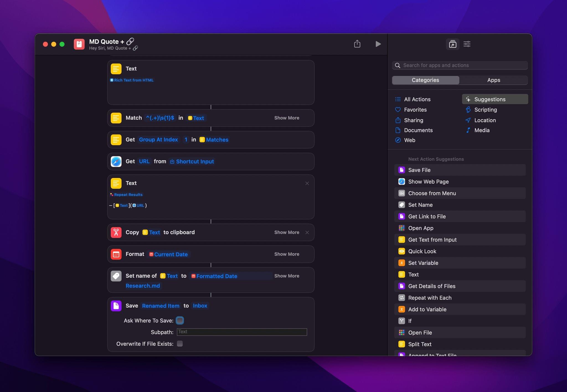Click the Scripting sidebar item
The width and height of the screenshot is (567, 392).
(x=486, y=109)
